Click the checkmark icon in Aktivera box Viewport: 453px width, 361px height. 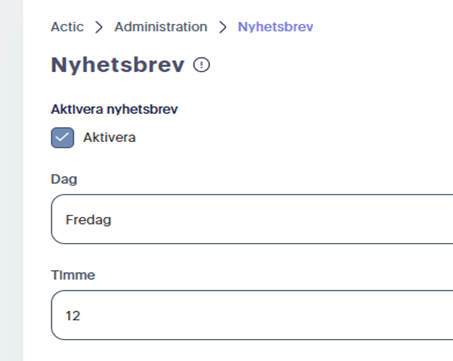tap(62, 137)
